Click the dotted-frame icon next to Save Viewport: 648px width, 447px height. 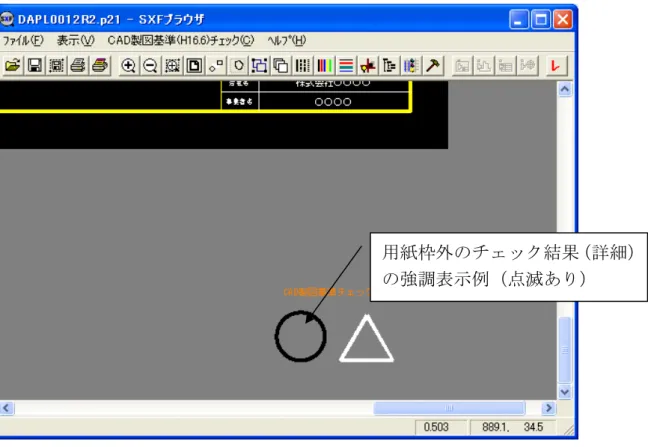56,65
